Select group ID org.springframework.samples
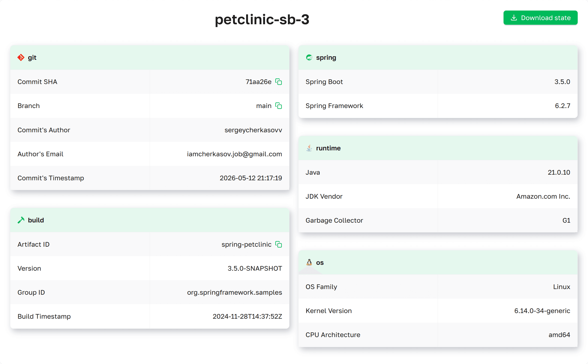 point(234,293)
